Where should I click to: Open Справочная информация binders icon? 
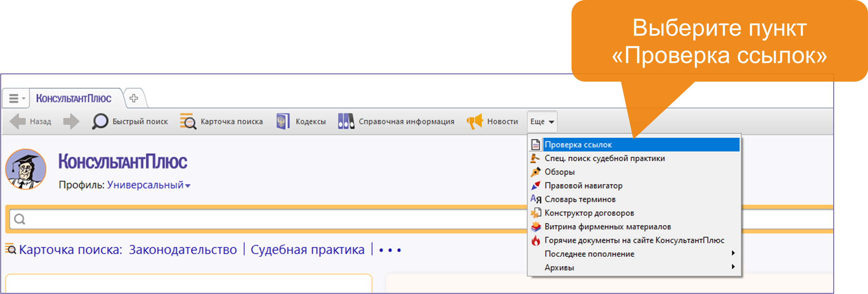[346, 122]
